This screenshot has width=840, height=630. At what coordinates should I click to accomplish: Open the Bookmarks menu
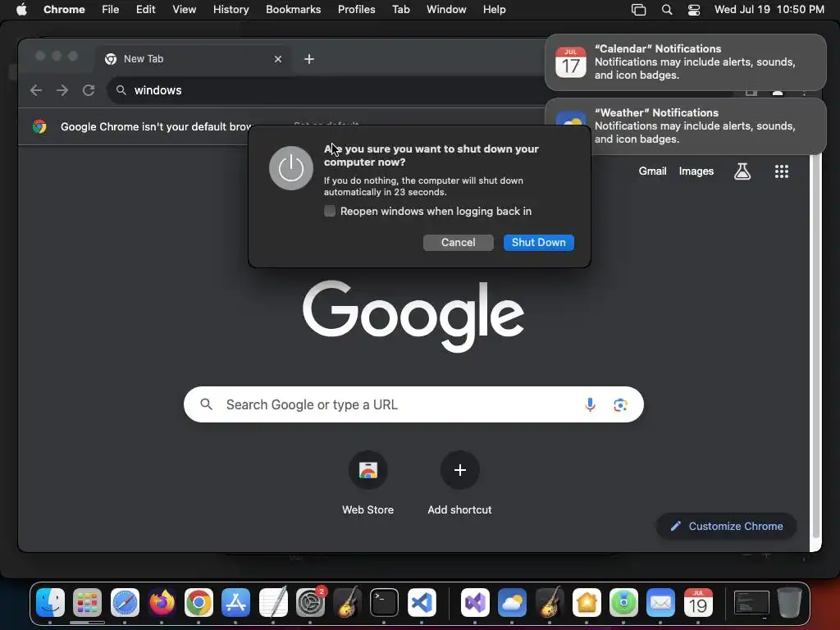[x=294, y=10]
